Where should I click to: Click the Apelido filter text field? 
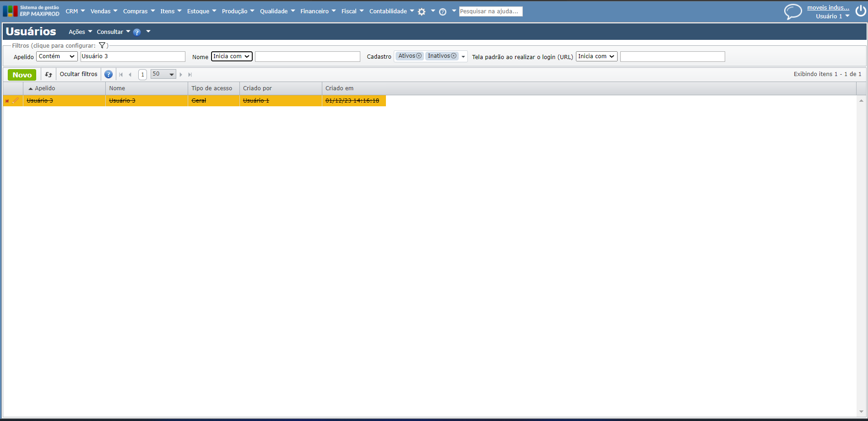[x=133, y=56]
